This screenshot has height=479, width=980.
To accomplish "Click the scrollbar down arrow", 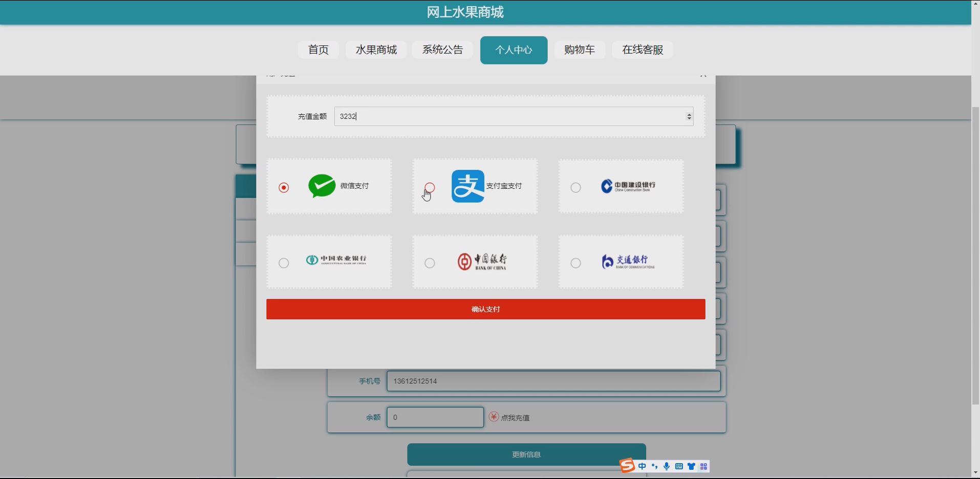I will 975,473.
